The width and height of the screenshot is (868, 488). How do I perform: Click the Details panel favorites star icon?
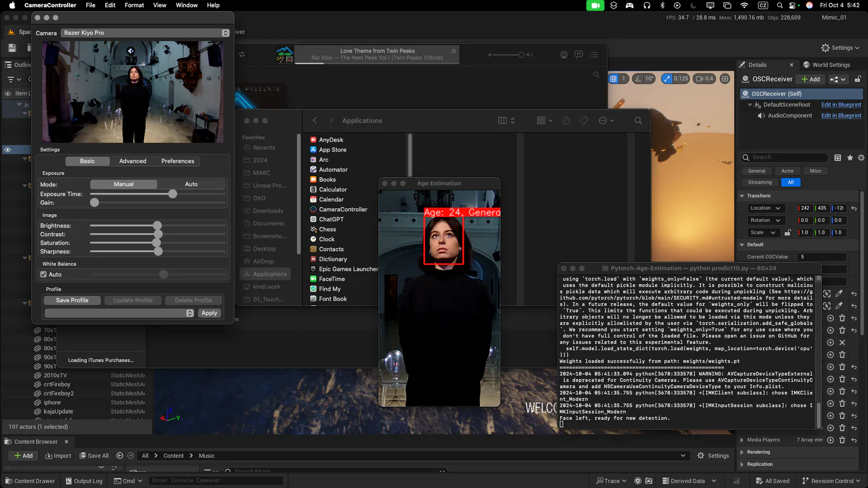pos(850,158)
